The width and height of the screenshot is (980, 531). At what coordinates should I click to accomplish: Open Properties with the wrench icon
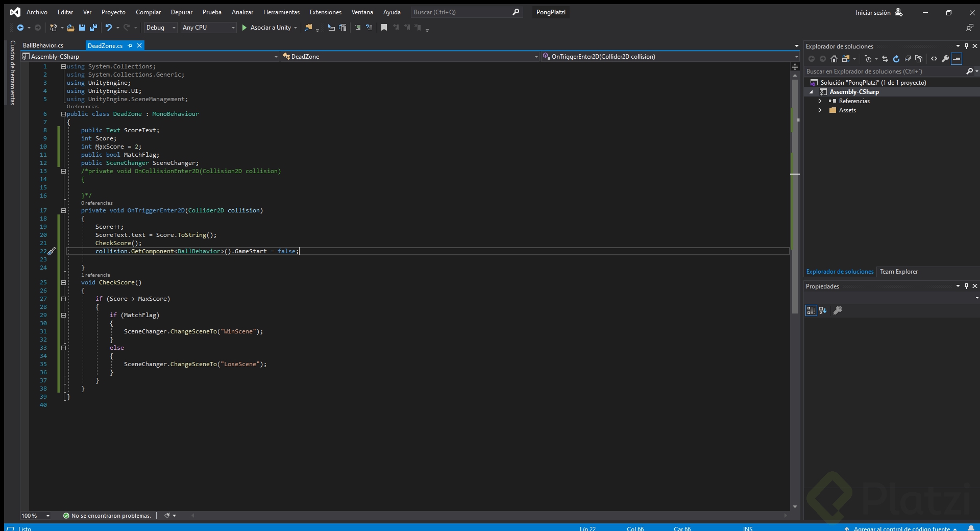click(945, 59)
